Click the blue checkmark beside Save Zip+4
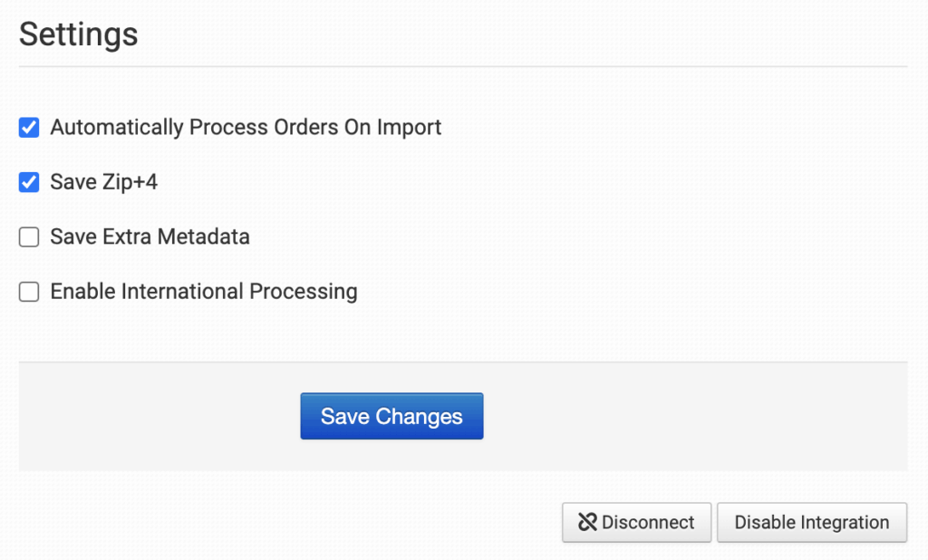Screen dimensions: 928x560 pos(29,182)
